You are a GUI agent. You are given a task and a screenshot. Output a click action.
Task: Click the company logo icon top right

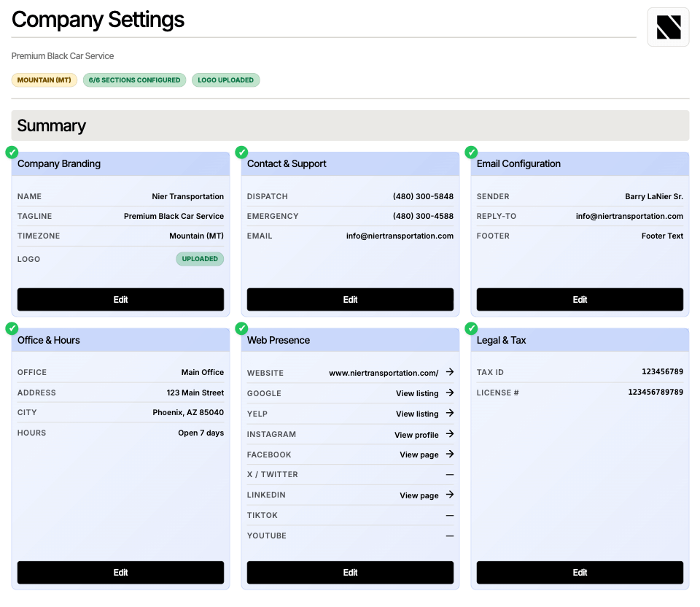point(668,26)
